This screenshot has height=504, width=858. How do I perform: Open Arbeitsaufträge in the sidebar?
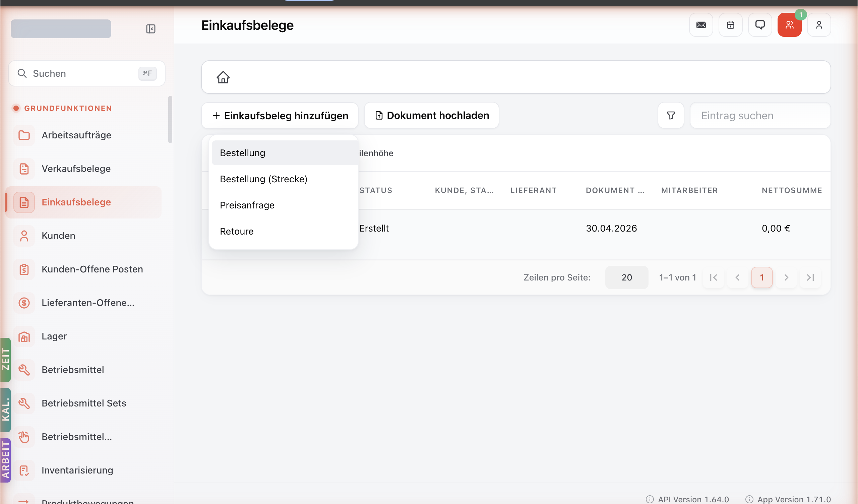pos(84,135)
